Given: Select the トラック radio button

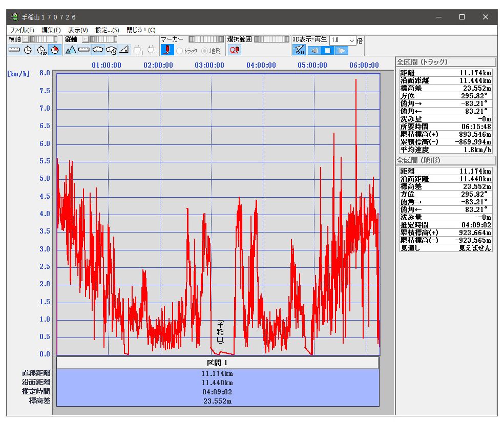Looking at the screenshot, I should [x=180, y=51].
